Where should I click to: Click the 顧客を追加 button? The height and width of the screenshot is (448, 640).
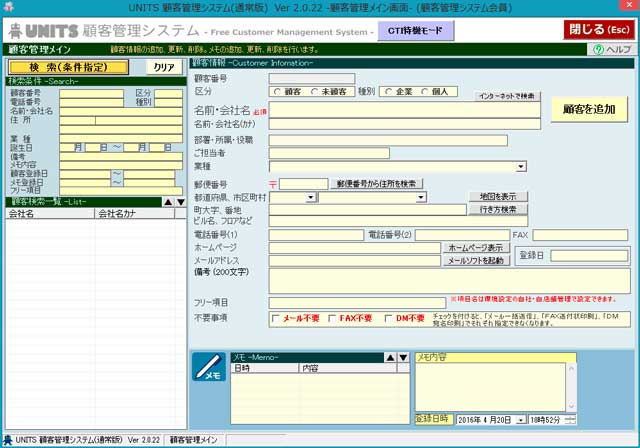coord(589,109)
